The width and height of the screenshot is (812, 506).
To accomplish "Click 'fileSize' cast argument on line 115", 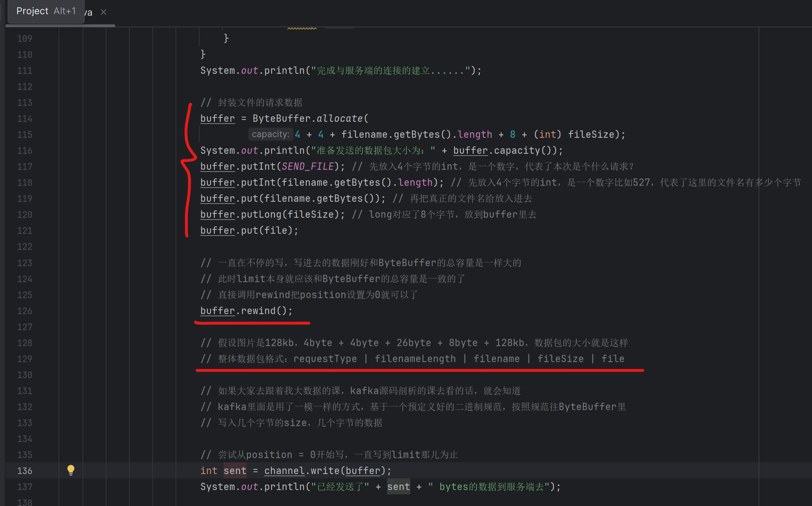I will tap(591, 134).
